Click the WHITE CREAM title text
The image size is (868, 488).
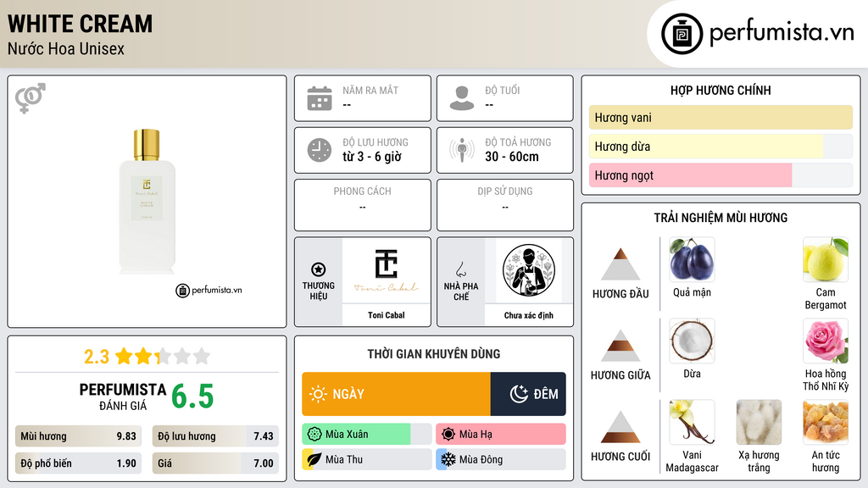click(81, 24)
